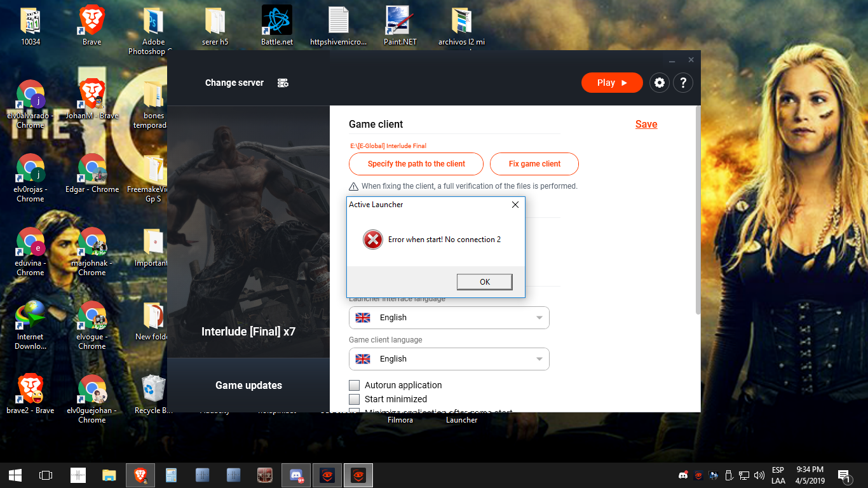Screen dimensions: 868x488
Task: Open help with the question mark icon
Action: (683, 83)
